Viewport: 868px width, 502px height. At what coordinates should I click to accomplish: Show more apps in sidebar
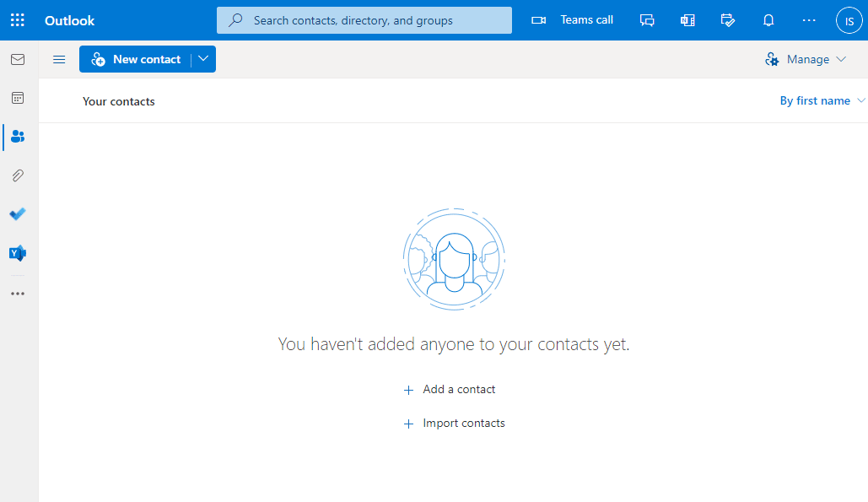[x=18, y=294]
